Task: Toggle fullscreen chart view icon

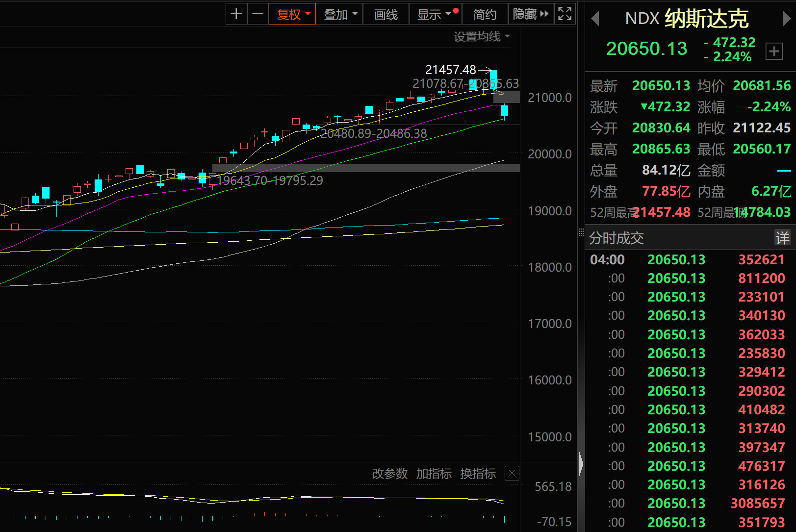Action: [565, 14]
